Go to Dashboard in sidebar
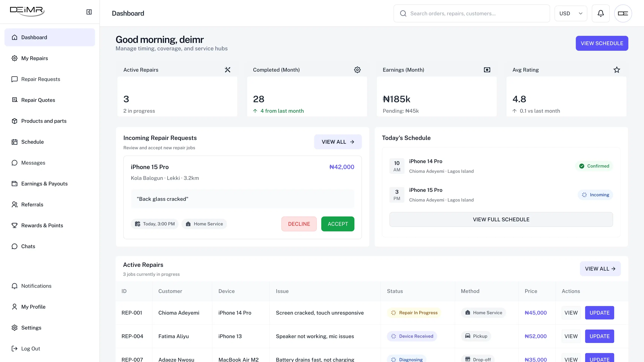 coord(50,37)
